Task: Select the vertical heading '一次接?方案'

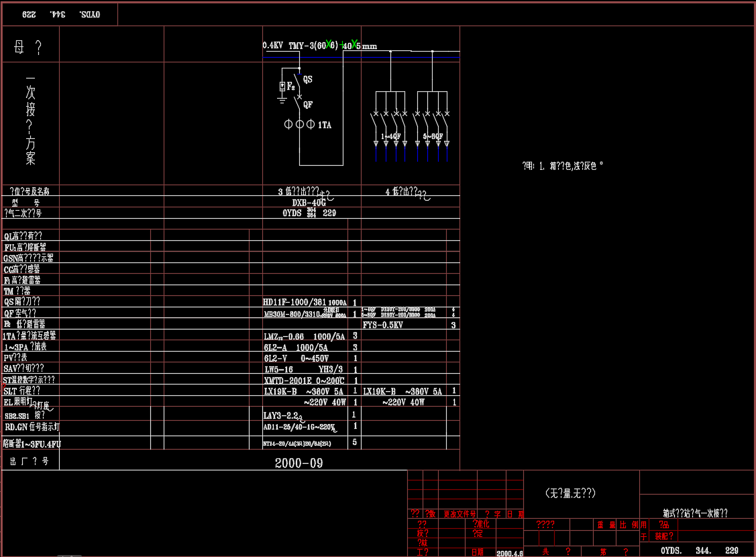Action: [x=30, y=121]
